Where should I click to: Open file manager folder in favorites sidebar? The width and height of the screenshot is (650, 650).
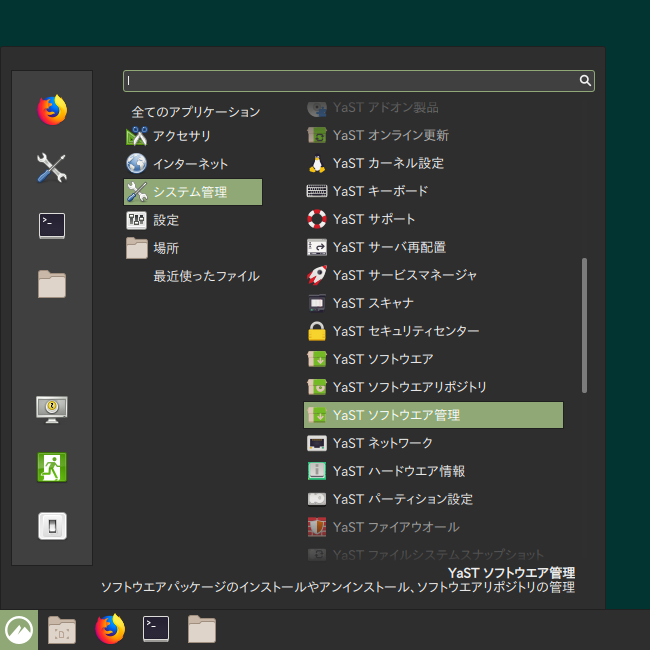click(x=52, y=284)
